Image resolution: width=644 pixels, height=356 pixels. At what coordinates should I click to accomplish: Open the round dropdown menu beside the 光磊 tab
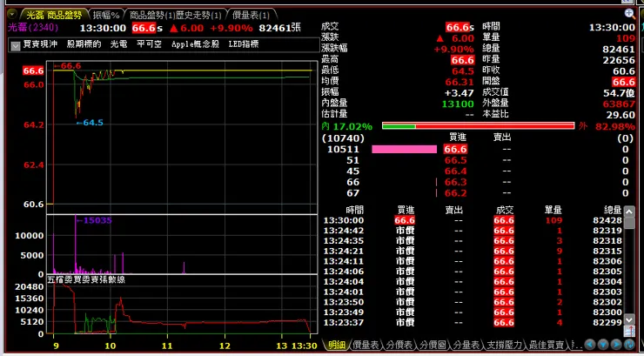click(x=12, y=14)
